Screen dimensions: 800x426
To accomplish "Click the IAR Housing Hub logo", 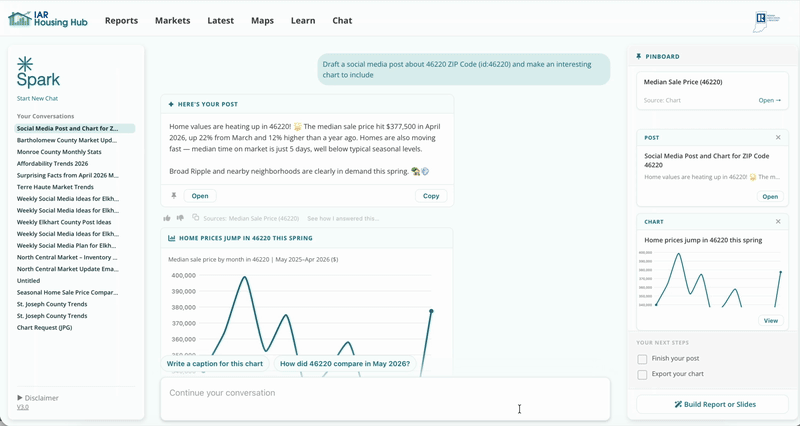I will (x=48, y=20).
